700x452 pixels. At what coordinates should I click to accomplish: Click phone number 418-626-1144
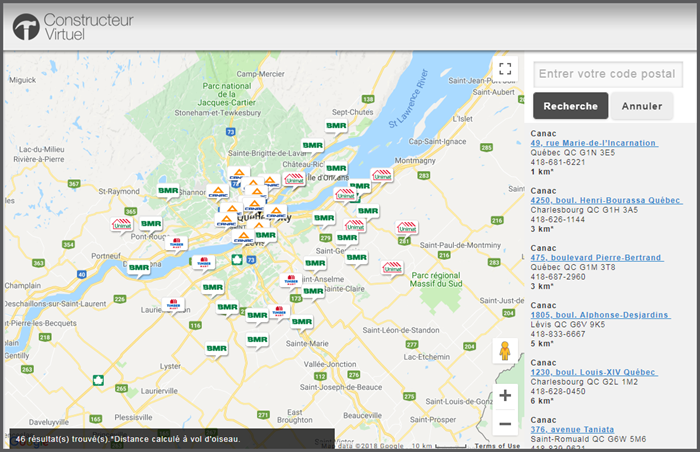pyautogui.click(x=558, y=219)
